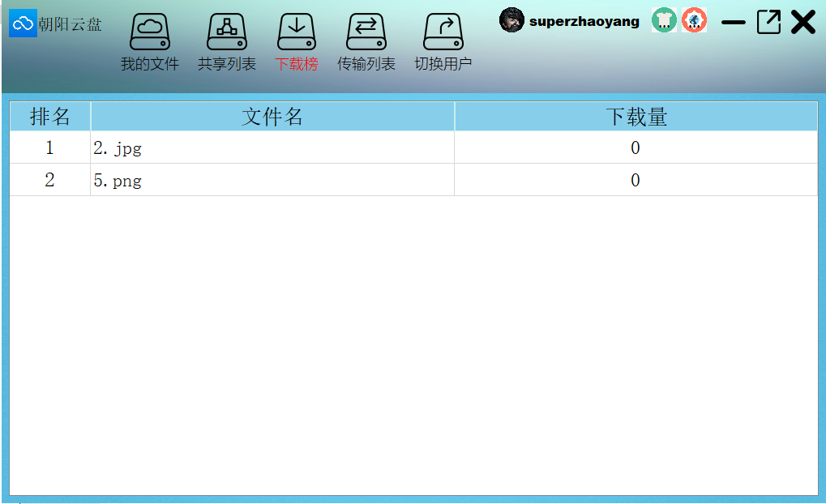Image resolution: width=826 pixels, height=504 pixels.
Task: Select the red 下载榜 download ranking tab
Action: pos(297,42)
